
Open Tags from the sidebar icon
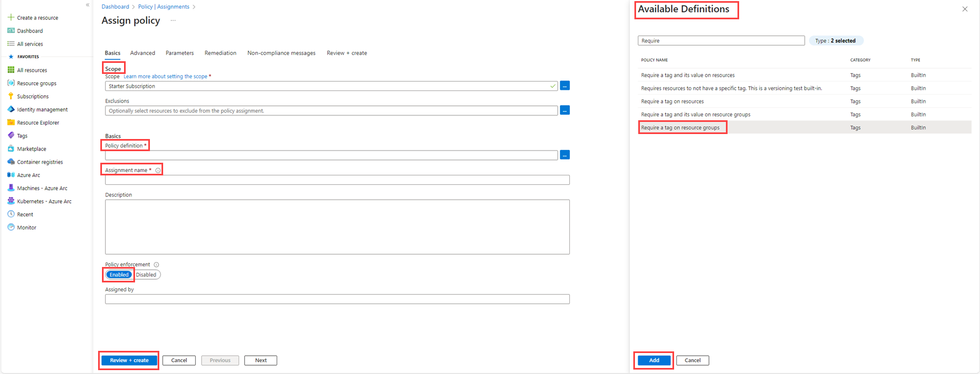10,136
